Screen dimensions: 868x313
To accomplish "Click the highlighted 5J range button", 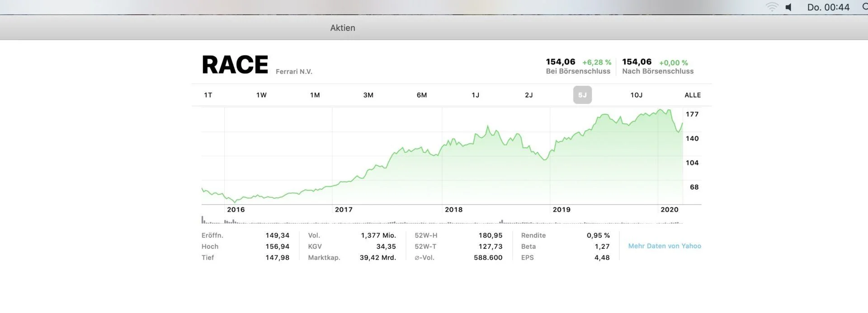I will coord(582,95).
